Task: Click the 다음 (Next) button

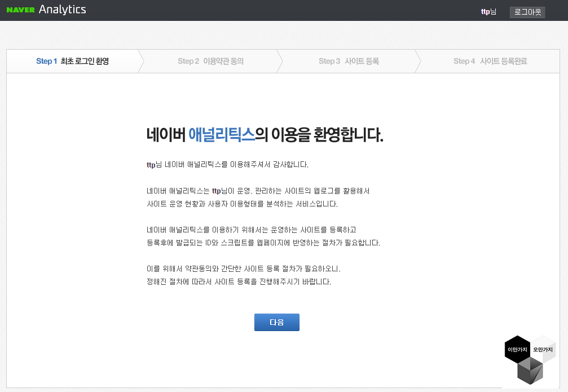Action: (x=277, y=322)
